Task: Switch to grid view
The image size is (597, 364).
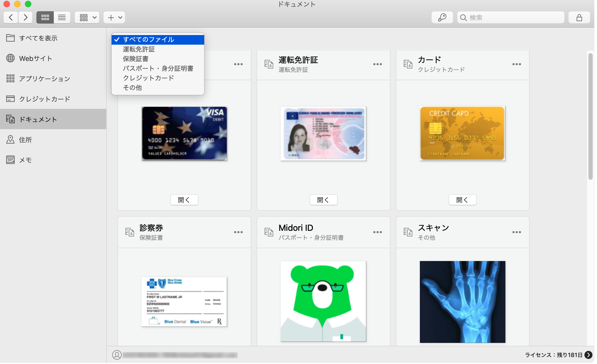Action: [45, 18]
